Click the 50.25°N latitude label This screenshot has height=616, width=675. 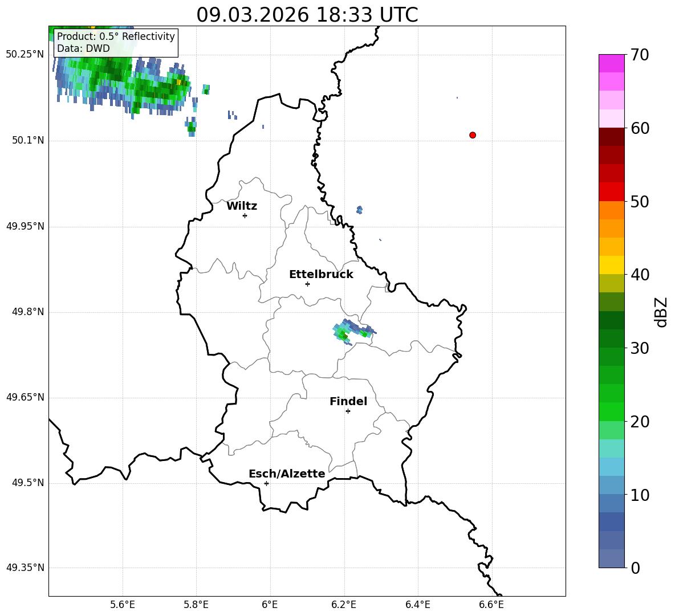click(x=25, y=55)
